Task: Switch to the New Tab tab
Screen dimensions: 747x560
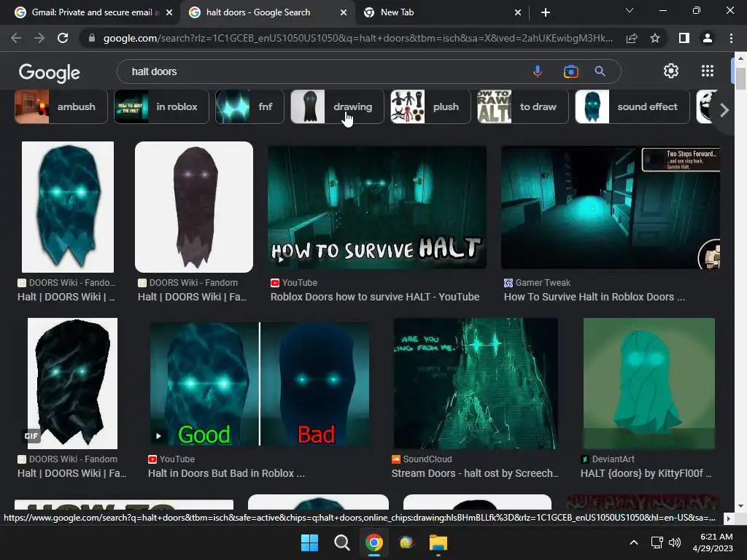Action: tap(443, 12)
